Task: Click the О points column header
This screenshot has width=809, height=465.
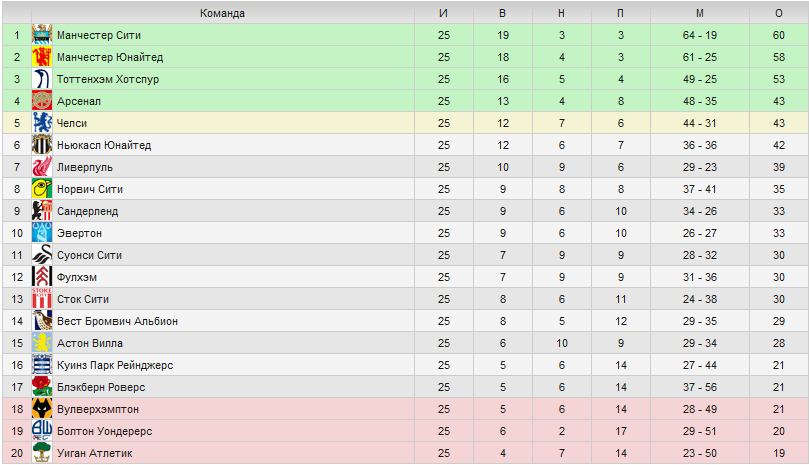Action: (x=779, y=13)
